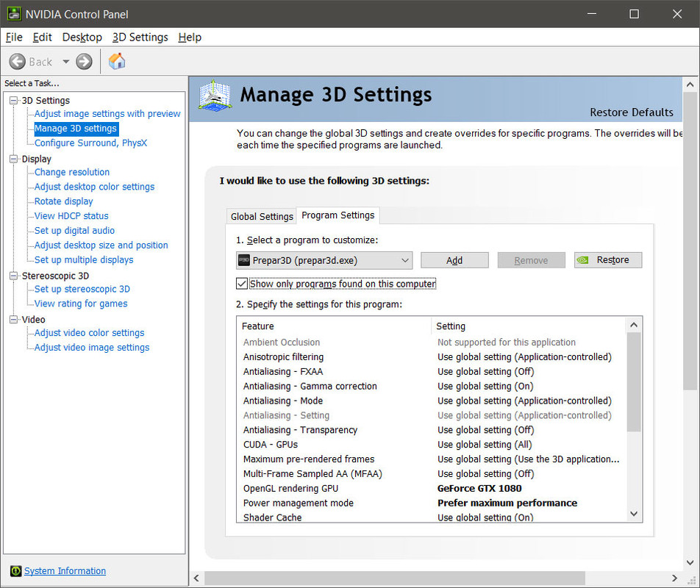Collapse the Video tree node

[x=14, y=320]
